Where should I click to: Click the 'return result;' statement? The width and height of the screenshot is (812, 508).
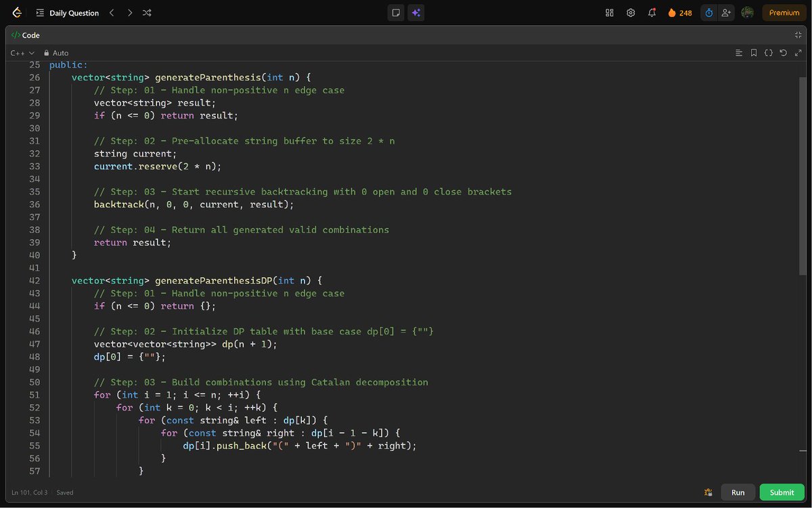(133, 242)
